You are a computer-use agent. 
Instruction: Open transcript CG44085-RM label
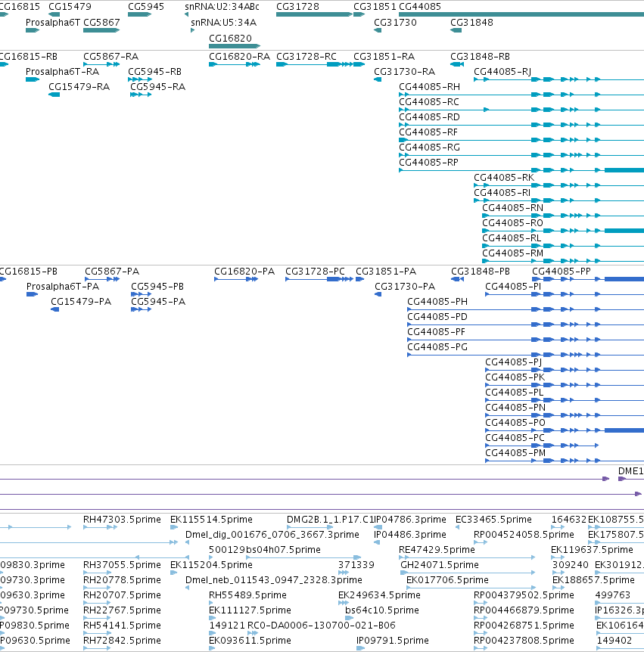pos(512,253)
